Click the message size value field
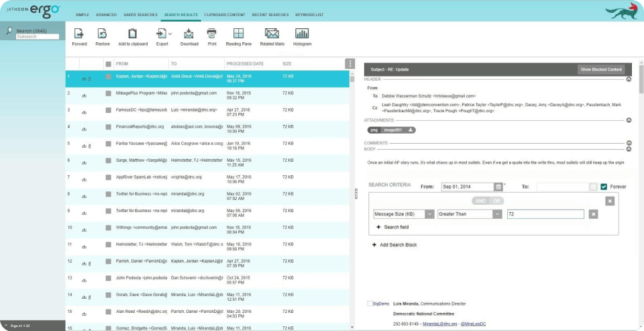Viewport: 644px width, 331px height. click(545, 214)
